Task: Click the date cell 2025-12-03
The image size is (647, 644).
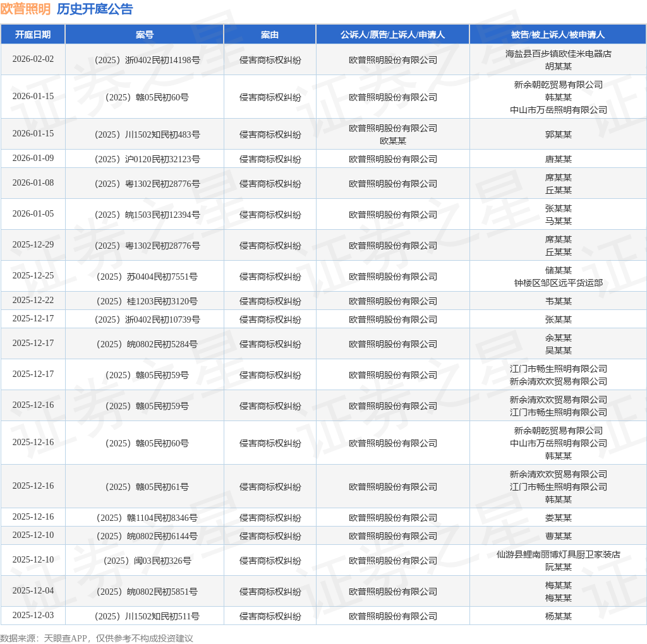Action: [x=33, y=615]
